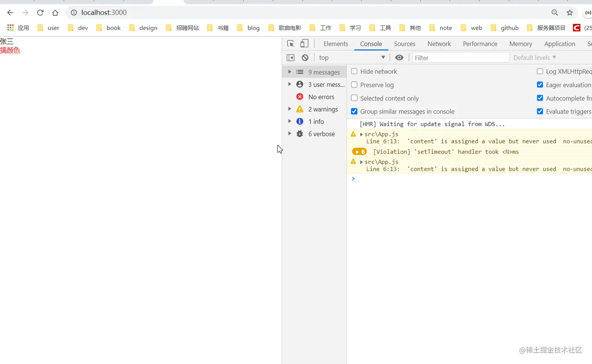The image size is (592, 364).
Task: Open the 应用 apps grid shortcut
Action: click(18, 28)
